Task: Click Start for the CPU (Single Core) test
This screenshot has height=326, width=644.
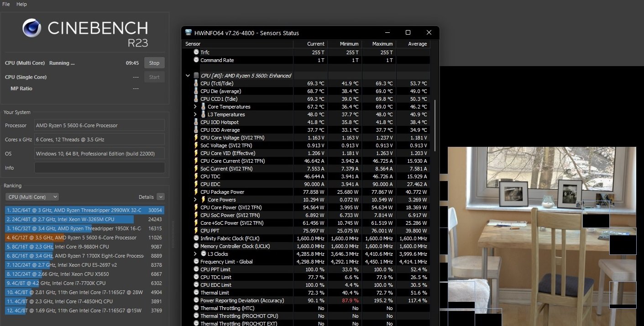Action: click(x=154, y=77)
